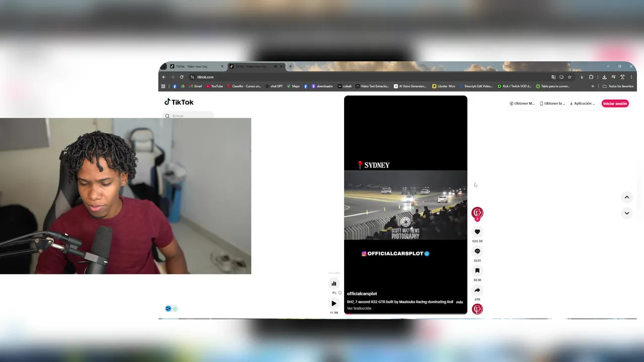
Task: Close the first TikTok tab
Action: click(222, 66)
